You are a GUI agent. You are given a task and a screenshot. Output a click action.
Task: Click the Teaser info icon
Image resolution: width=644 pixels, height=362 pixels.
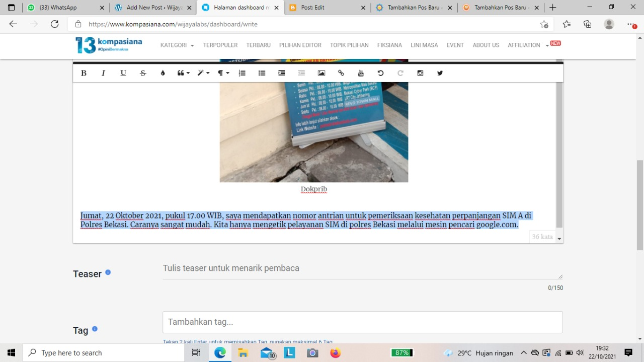coord(108,272)
